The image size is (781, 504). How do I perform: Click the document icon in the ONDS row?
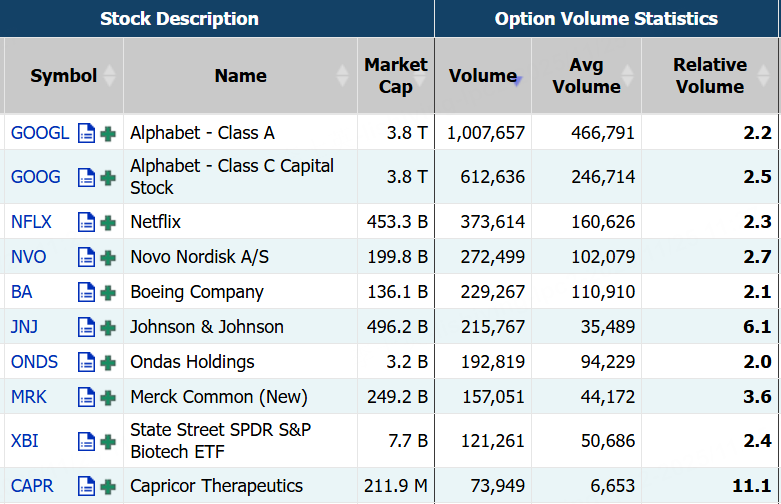pos(86,363)
